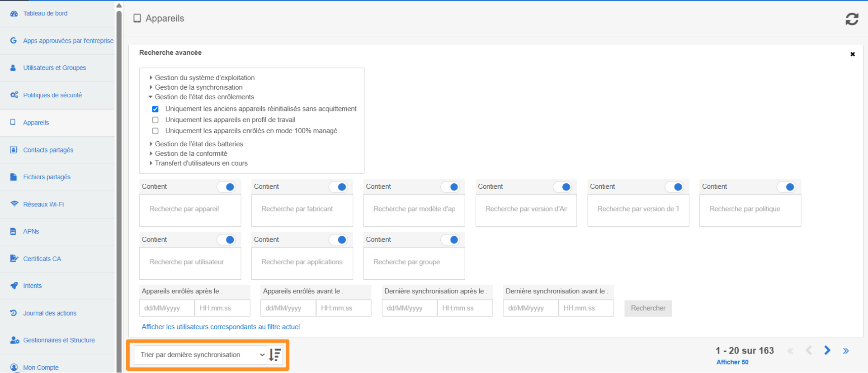Check Uniquement les appareils en profil de travail
Viewport: 868px width, 373px height.
tap(156, 120)
